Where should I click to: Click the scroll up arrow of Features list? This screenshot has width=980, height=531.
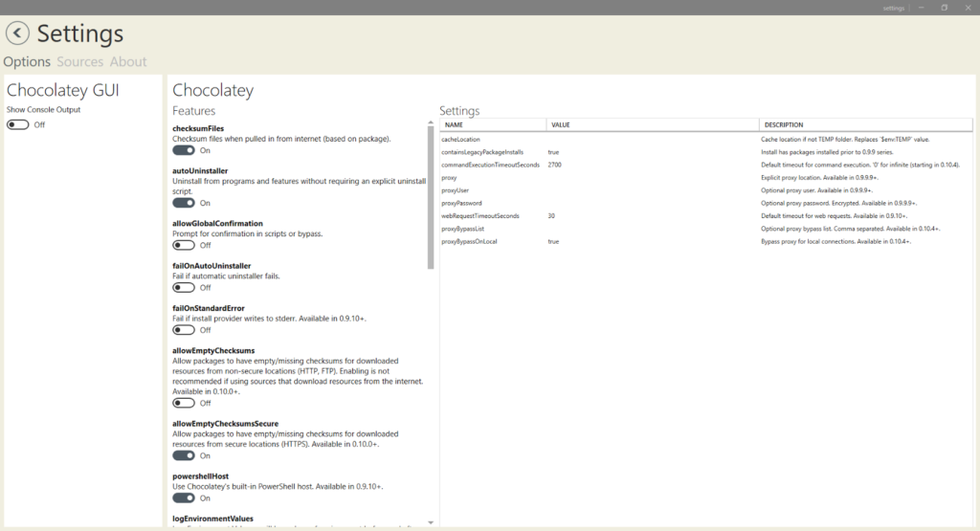(x=431, y=122)
